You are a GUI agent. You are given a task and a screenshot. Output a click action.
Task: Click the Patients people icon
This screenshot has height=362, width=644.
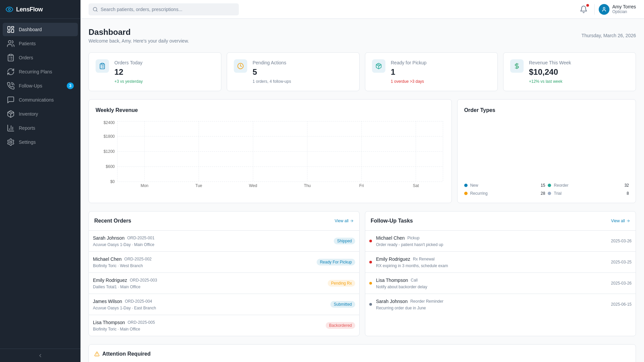pyautogui.click(x=11, y=44)
